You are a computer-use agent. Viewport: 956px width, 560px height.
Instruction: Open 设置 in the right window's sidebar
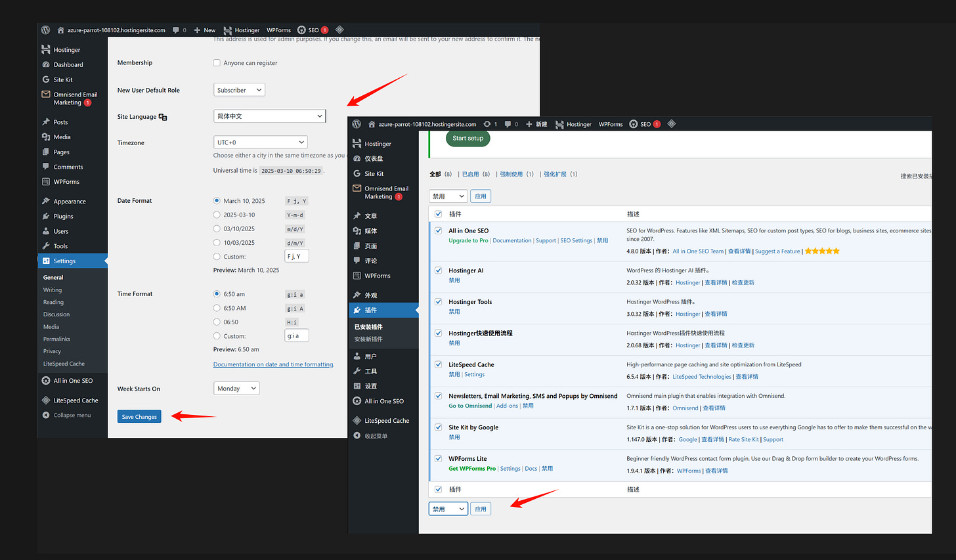coord(371,386)
